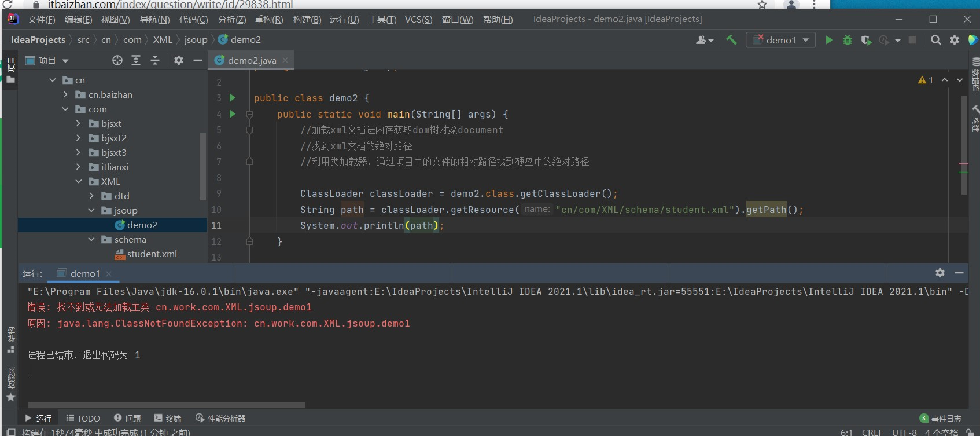Viewport: 980px width, 436px height.
Task: Click the Build project hammer icon
Action: tap(731, 40)
